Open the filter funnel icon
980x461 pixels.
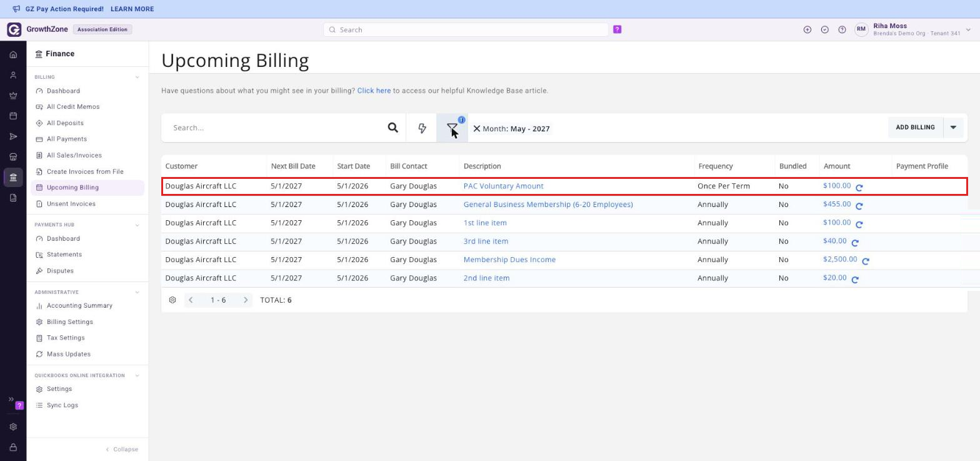pos(452,128)
